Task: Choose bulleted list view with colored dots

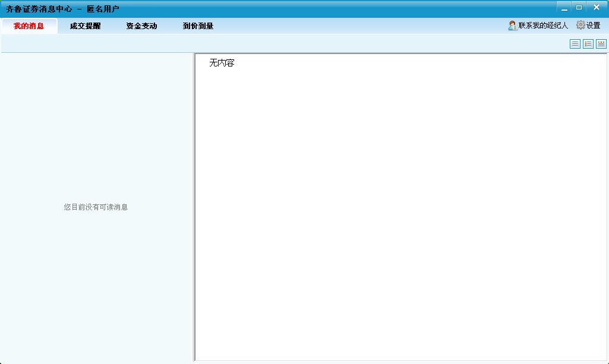Action: [588, 44]
